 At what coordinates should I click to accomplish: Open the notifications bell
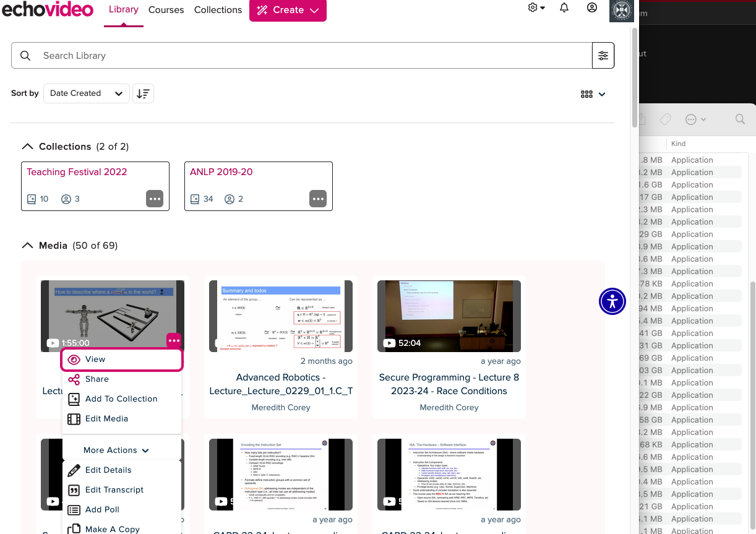(564, 8)
